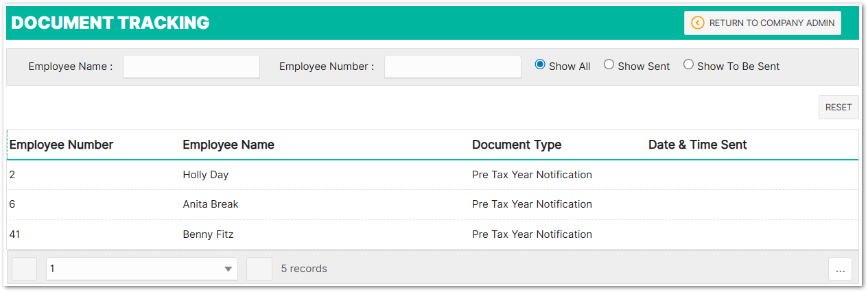The width and height of the screenshot is (868, 292).
Task: Click employee number 41 cell
Action: click(x=14, y=234)
